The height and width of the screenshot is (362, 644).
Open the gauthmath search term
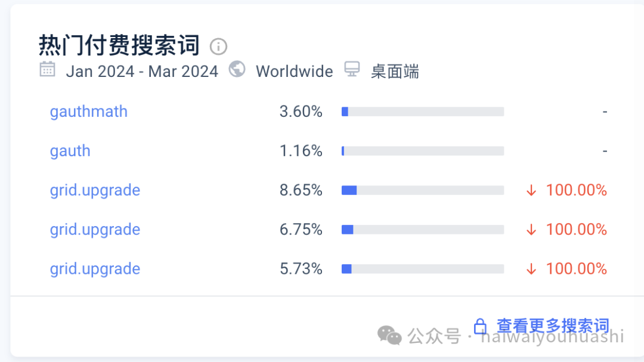pyautogui.click(x=89, y=112)
